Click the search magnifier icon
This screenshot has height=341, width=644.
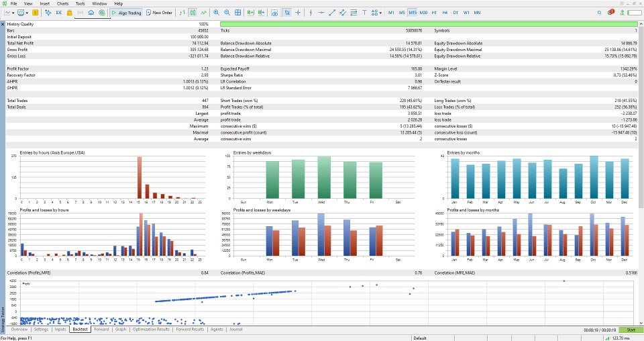point(600,13)
